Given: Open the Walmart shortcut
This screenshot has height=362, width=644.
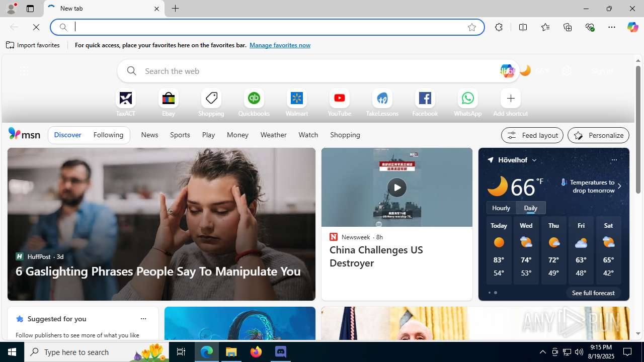Looking at the screenshot, I should [296, 103].
